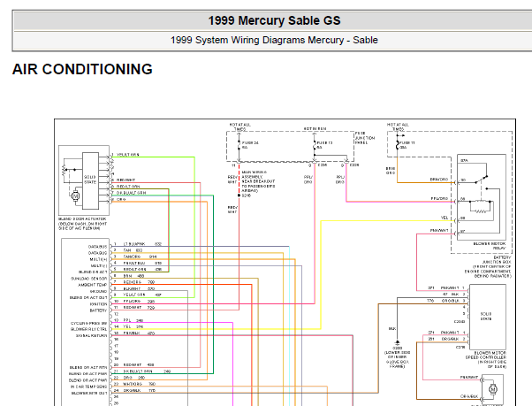The width and height of the screenshot is (532, 406).
Task: Click the relay switch contact symbol in blower motor relay
Action: [x=481, y=180]
